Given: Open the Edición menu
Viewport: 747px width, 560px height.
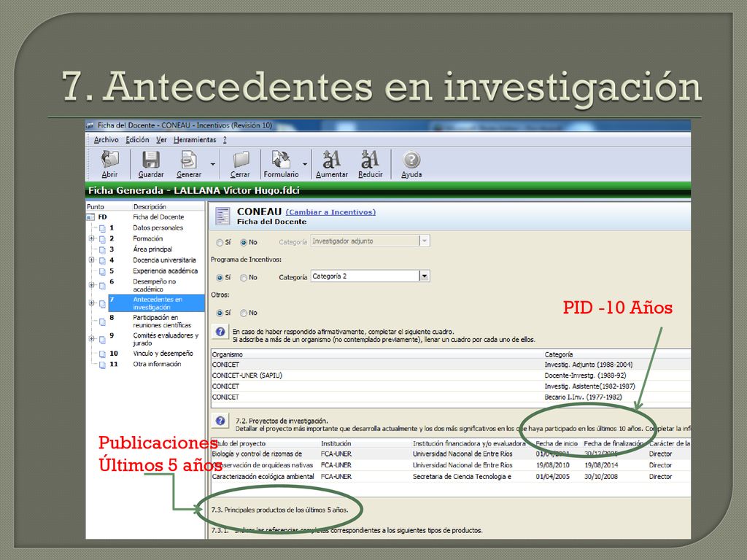Looking at the screenshot, I should (x=137, y=140).
